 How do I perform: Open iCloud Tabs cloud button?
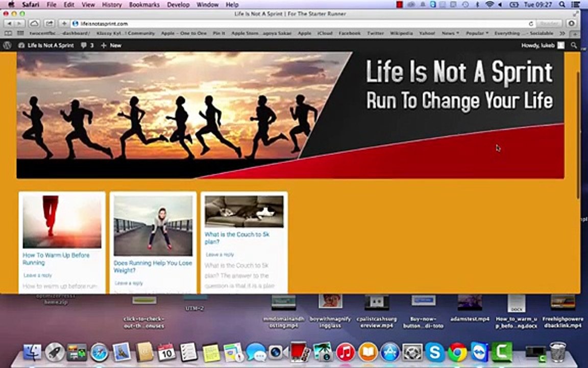pyautogui.click(x=34, y=24)
